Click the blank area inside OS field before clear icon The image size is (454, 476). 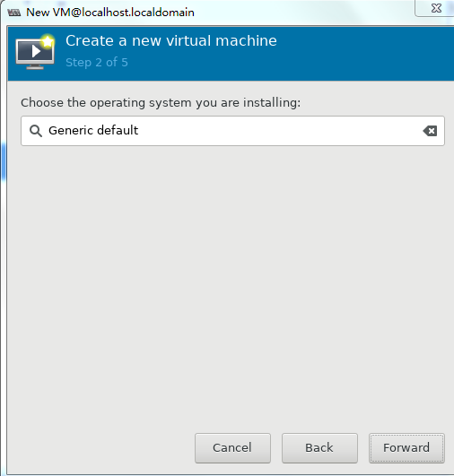(280, 131)
